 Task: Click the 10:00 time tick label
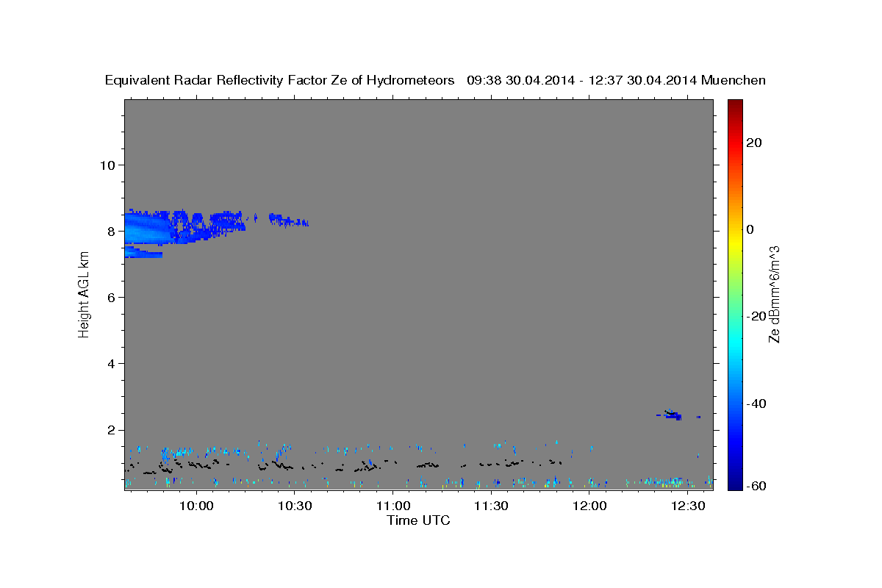tap(196, 506)
